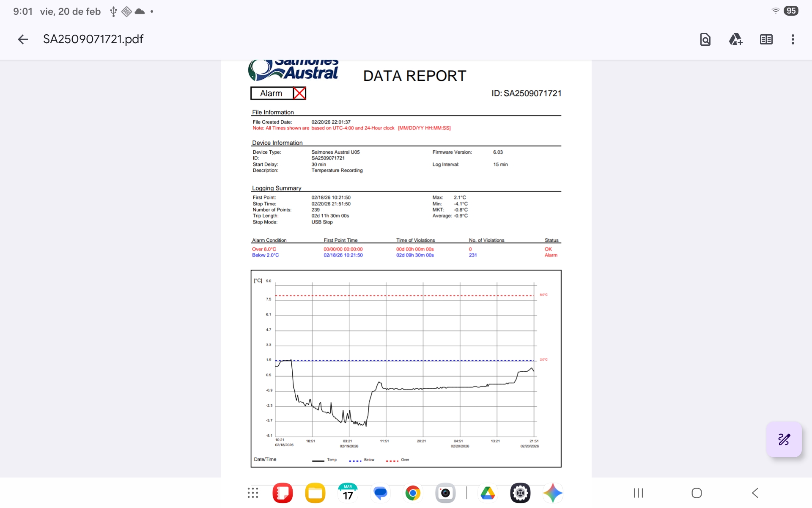
Task: Open the app drawer grid icon
Action: pos(253,493)
